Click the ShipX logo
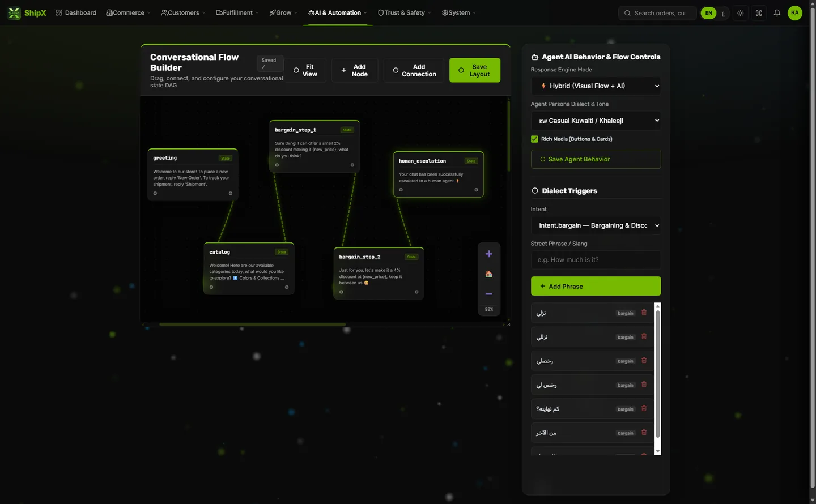 27,13
